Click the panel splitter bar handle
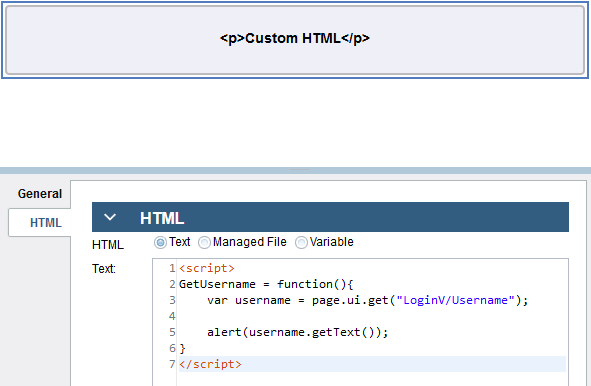 (299, 170)
